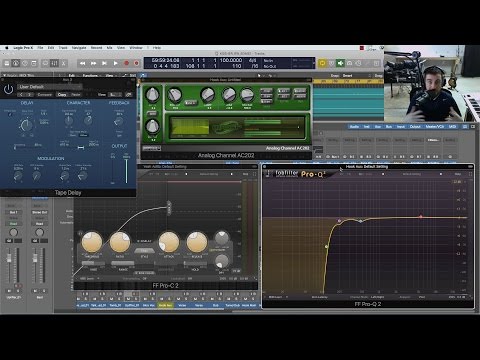Click the Fast Forward transport button
The width and height of the screenshot is (480, 360).
tap(94, 63)
